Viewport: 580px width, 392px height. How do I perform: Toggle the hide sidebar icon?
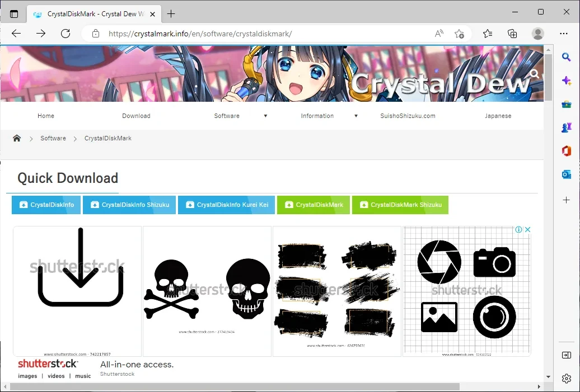pos(567,355)
